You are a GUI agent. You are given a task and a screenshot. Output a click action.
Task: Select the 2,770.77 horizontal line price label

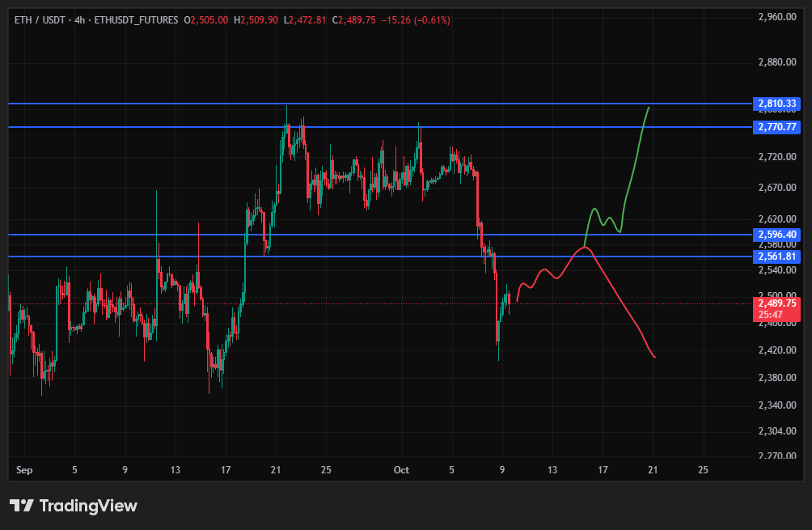pos(776,127)
